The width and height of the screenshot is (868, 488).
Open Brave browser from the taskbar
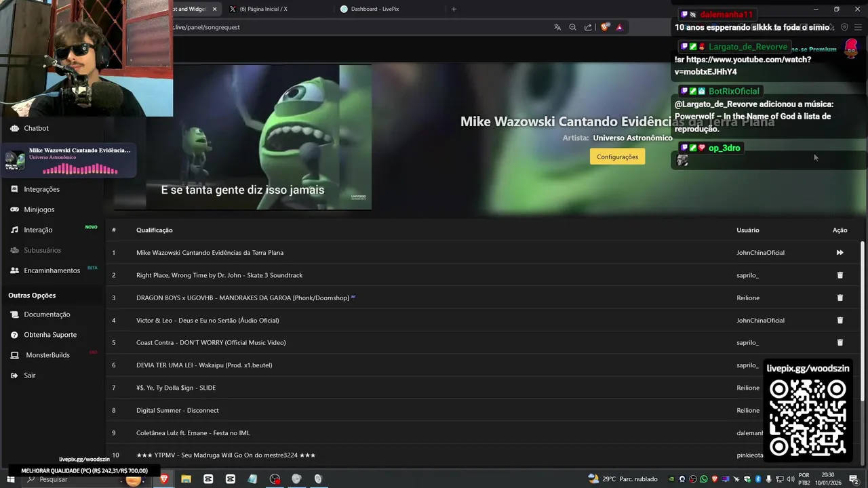(x=163, y=479)
